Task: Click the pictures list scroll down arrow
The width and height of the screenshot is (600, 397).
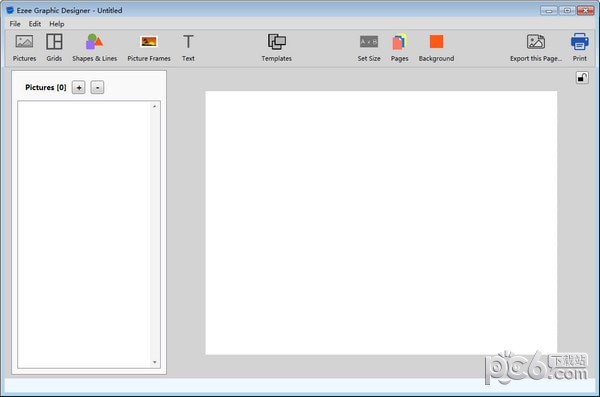Action: tap(155, 362)
